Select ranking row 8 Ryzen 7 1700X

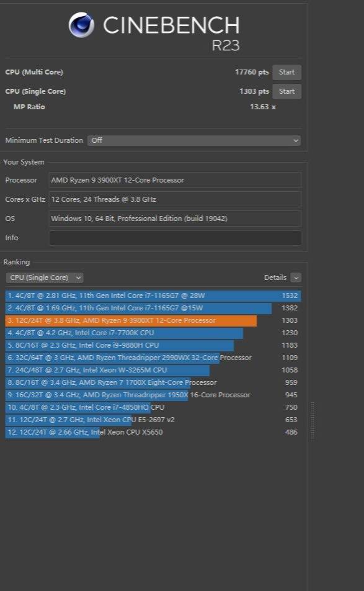(153, 382)
